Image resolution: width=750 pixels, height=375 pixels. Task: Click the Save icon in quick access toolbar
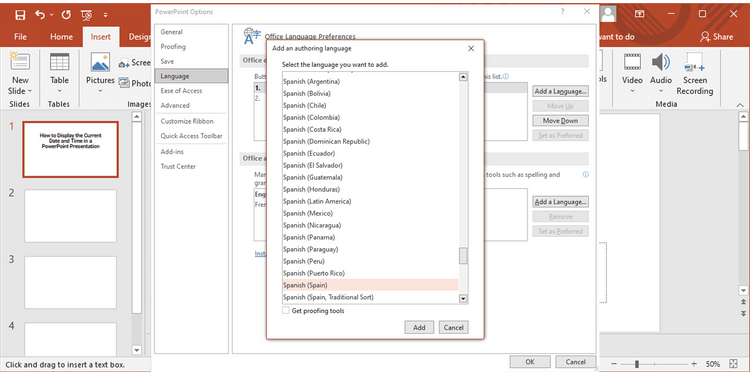click(x=20, y=15)
